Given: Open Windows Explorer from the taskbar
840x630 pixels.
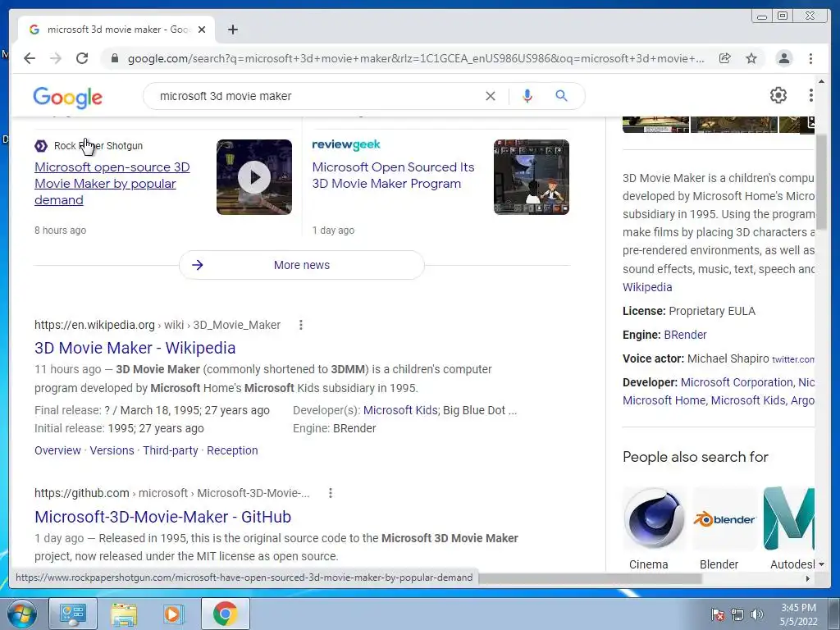Looking at the screenshot, I should 124,614.
